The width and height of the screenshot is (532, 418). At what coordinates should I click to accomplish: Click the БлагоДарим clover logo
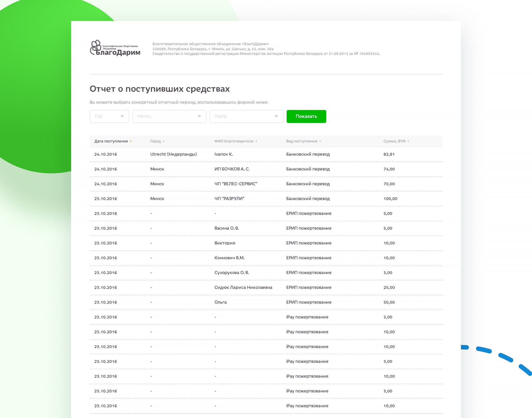115,48
